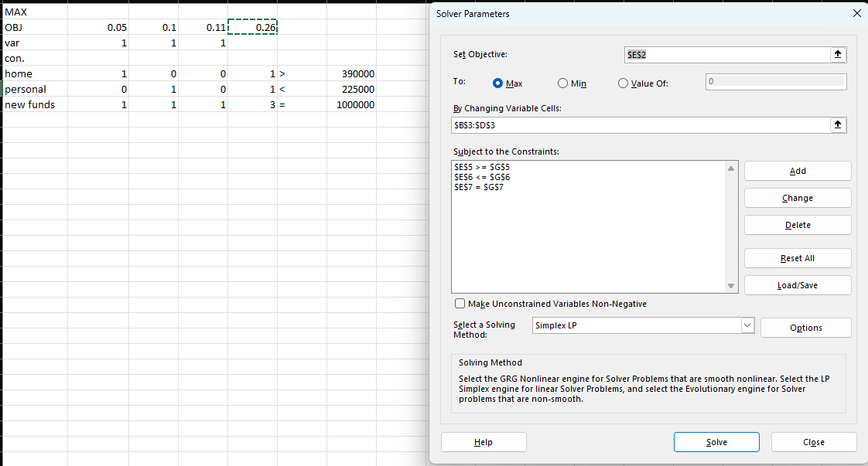868x466 pixels.
Task: Click the Changing Variable Cells range selector icon
Action: pyautogui.click(x=837, y=124)
